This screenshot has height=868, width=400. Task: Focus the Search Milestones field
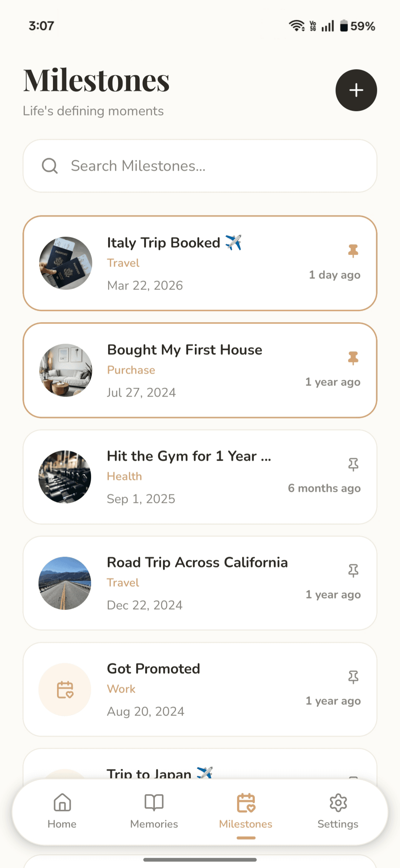click(200, 166)
